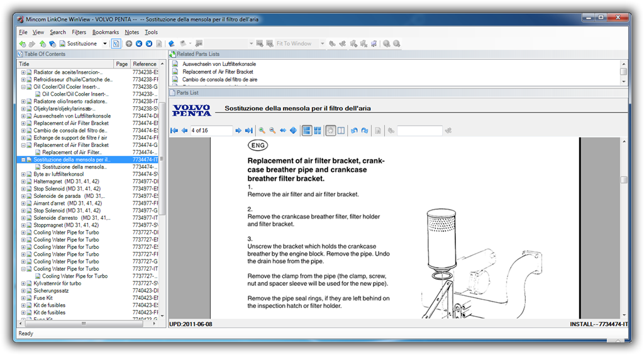Open the File menu

coord(23,32)
